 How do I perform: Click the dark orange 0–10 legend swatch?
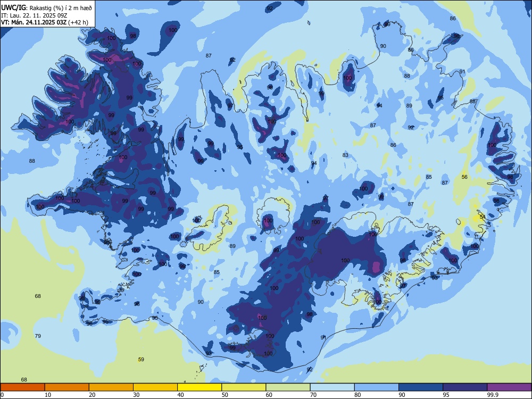pos(22,387)
